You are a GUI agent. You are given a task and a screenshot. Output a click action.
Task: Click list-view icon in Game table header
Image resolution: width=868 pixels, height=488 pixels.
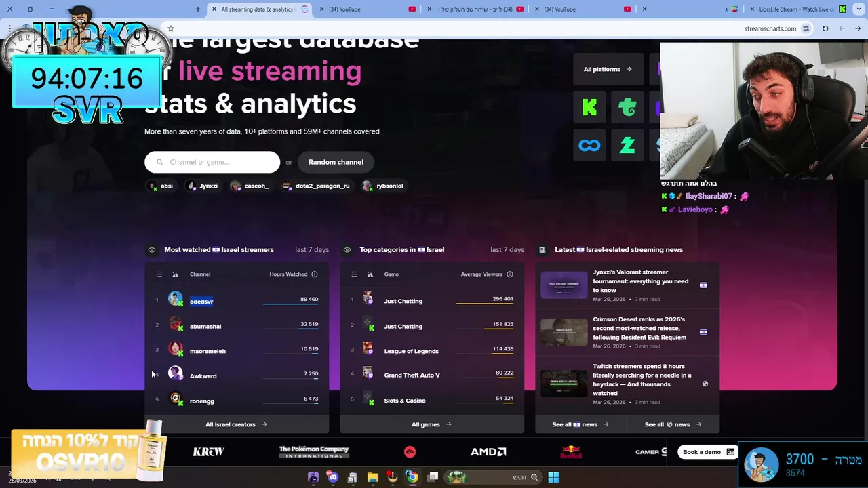(x=354, y=274)
